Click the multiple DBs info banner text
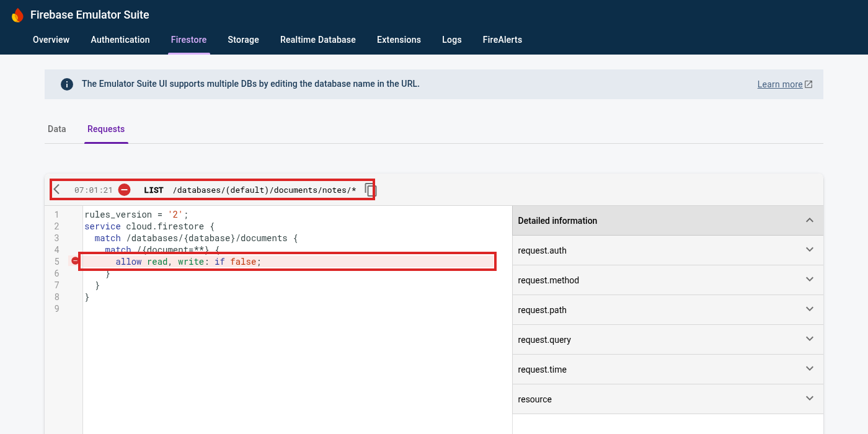 click(x=250, y=84)
